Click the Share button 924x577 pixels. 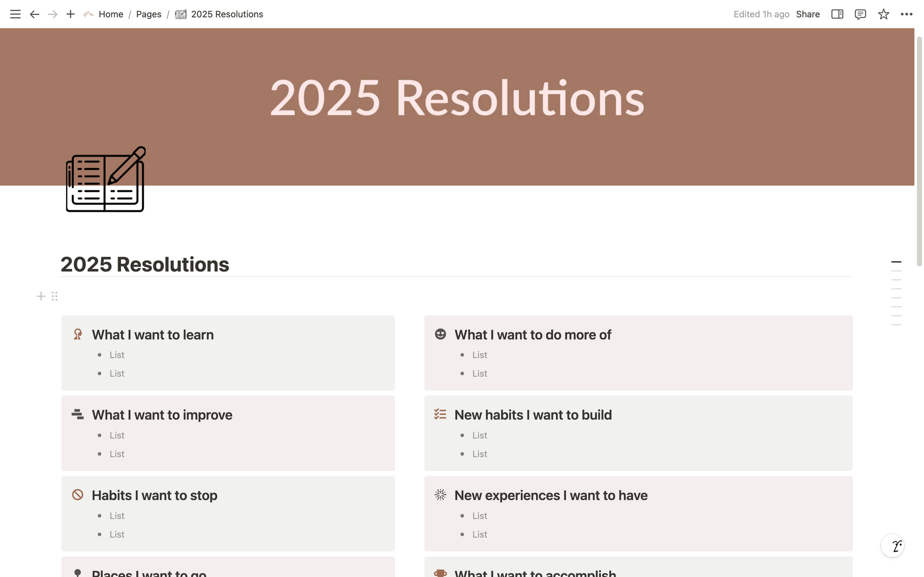[x=808, y=14]
